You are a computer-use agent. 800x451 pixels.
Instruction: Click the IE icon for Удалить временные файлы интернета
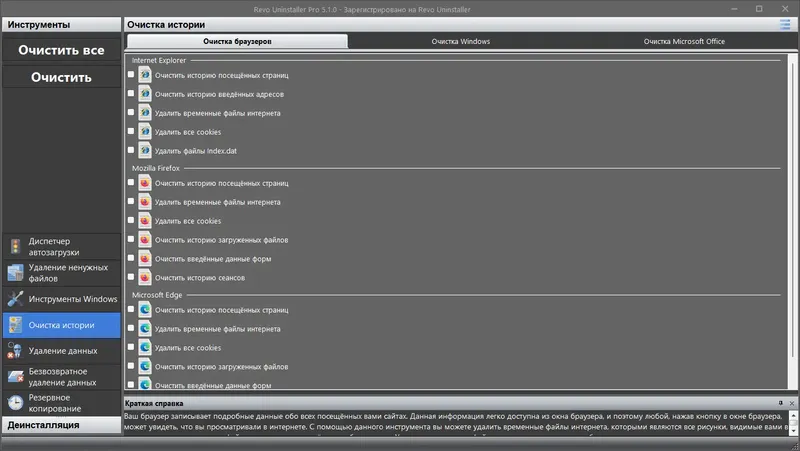(x=145, y=113)
